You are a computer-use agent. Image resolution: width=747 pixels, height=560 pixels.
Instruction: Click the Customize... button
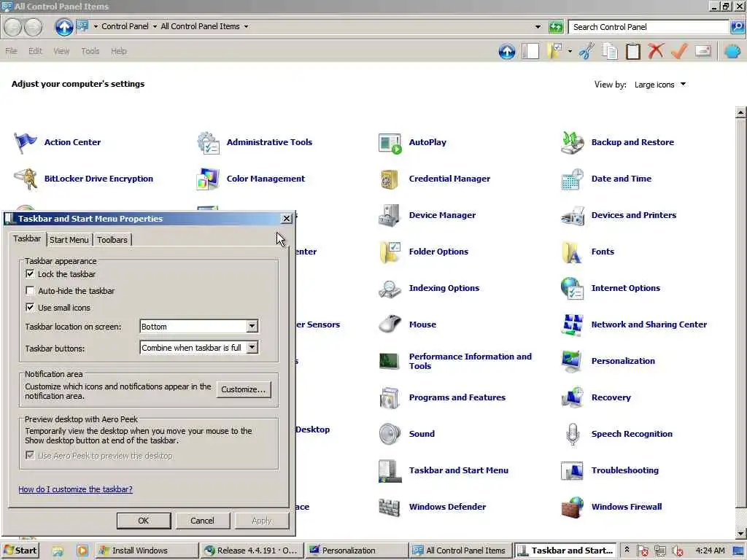[x=244, y=389]
